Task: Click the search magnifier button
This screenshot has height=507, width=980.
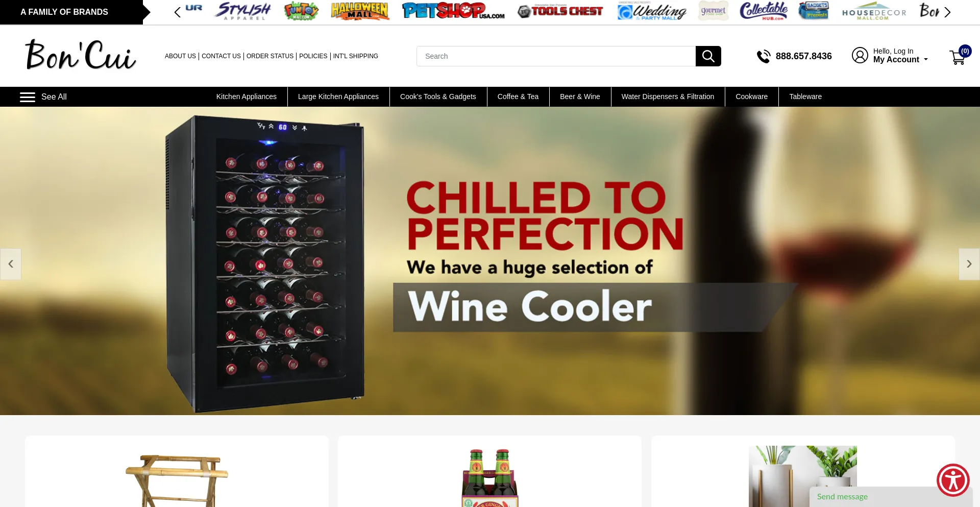Action: tap(708, 56)
